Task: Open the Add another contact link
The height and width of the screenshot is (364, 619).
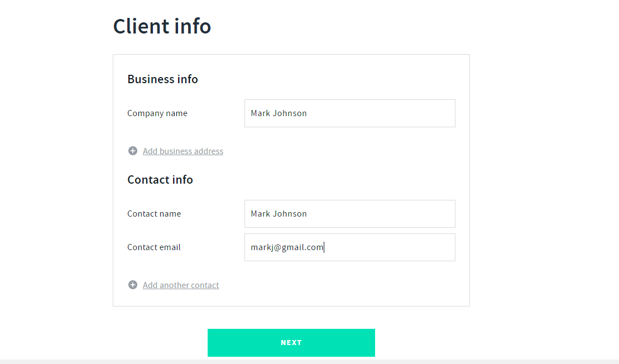Action: pos(181,285)
